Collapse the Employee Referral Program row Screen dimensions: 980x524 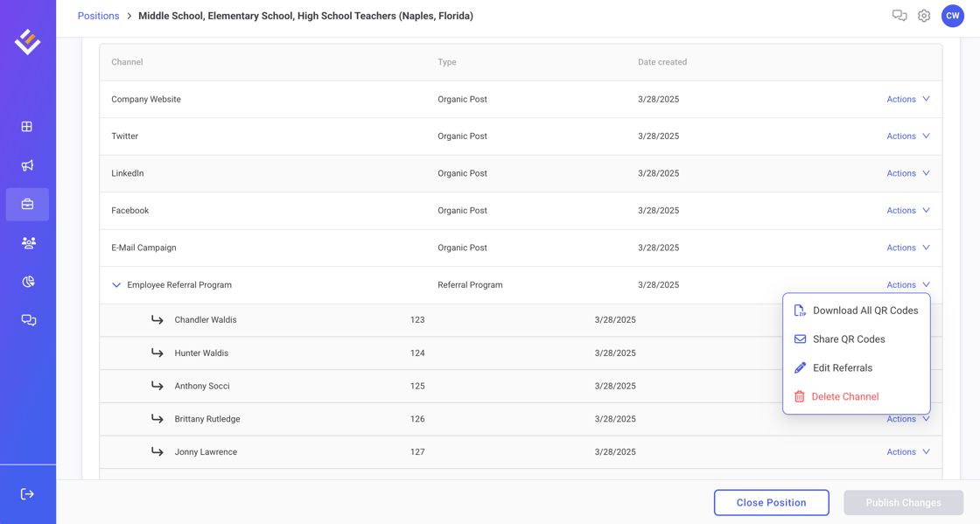tap(116, 285)
